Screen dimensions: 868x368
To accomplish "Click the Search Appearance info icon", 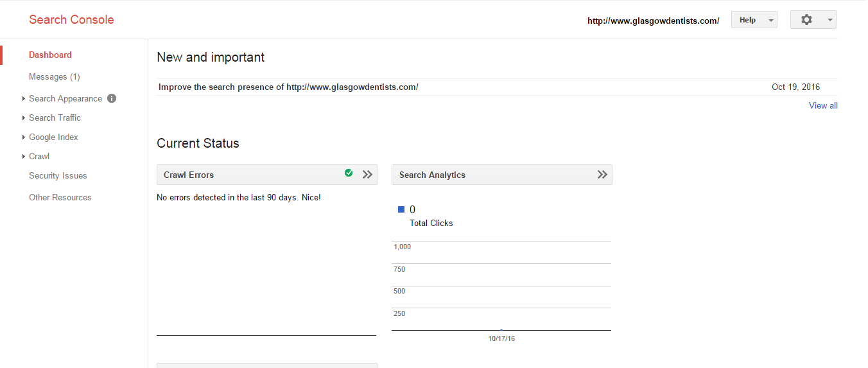I will (112, 98).
